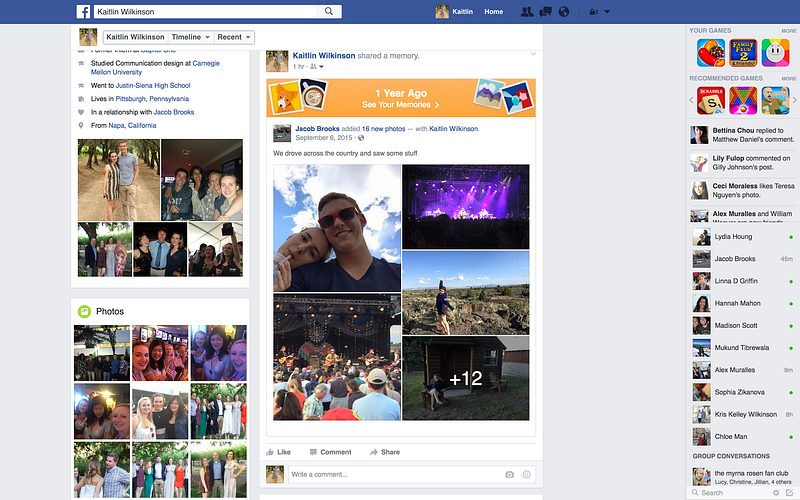Click MORE next to Your Games
The image size is (800, 500).
tap(789, 31)
